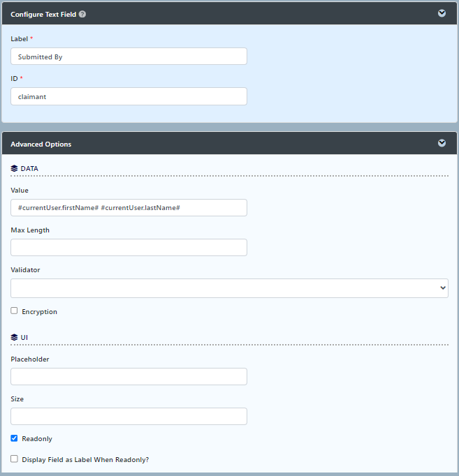Focus the ID field containing claimant
This screenshot has width=459, height=476.
pyautogui.click(x=129, y=96)
